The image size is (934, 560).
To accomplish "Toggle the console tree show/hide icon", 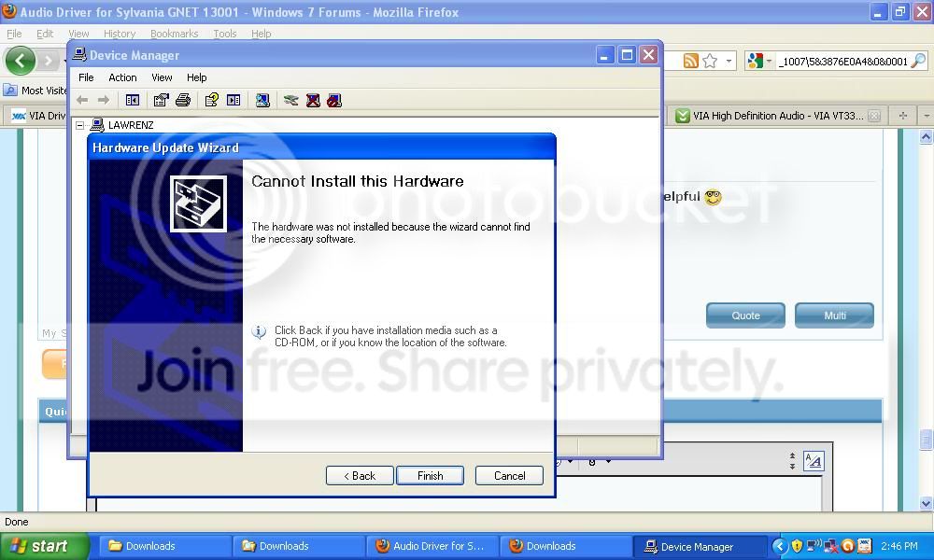I will 133,100.
